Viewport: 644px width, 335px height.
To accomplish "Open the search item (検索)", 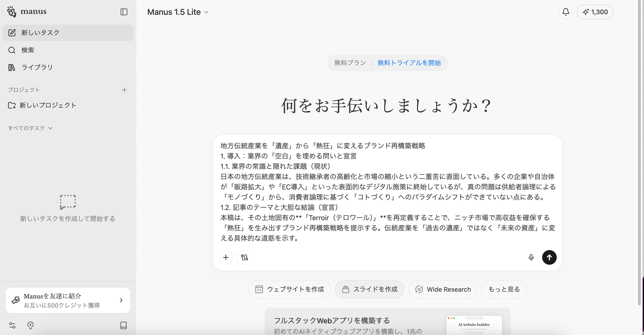I will [x=68, y=50].
